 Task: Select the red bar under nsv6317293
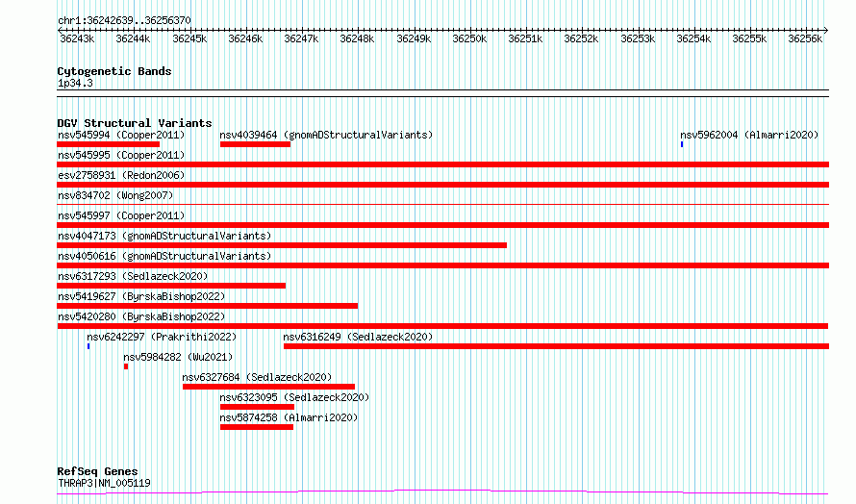(x=171, y=286)
